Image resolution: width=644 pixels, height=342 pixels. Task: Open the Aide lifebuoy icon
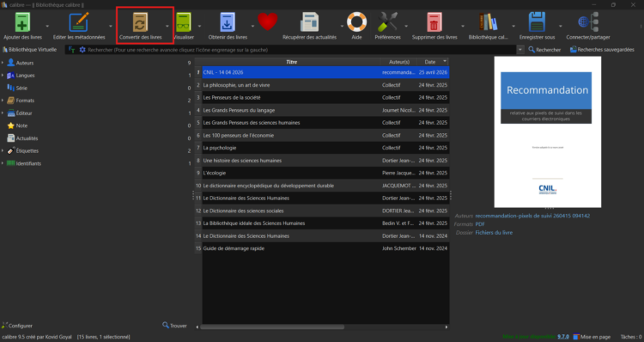(x=356, y=22)
